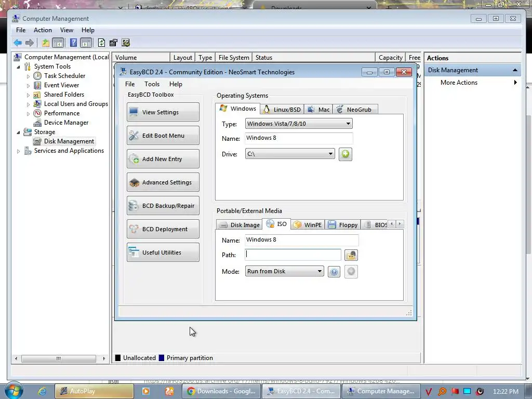Click the ISO Path input field

click(x=293, y=255)
